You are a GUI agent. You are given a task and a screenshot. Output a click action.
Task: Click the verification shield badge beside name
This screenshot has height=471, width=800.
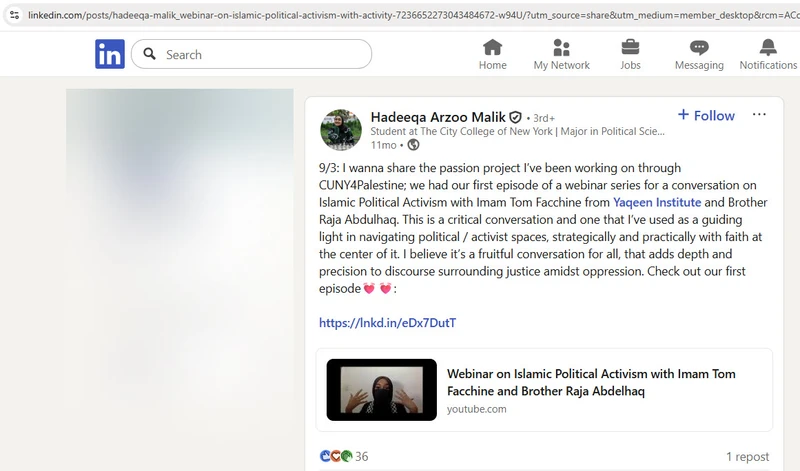(x=515, y=117)
